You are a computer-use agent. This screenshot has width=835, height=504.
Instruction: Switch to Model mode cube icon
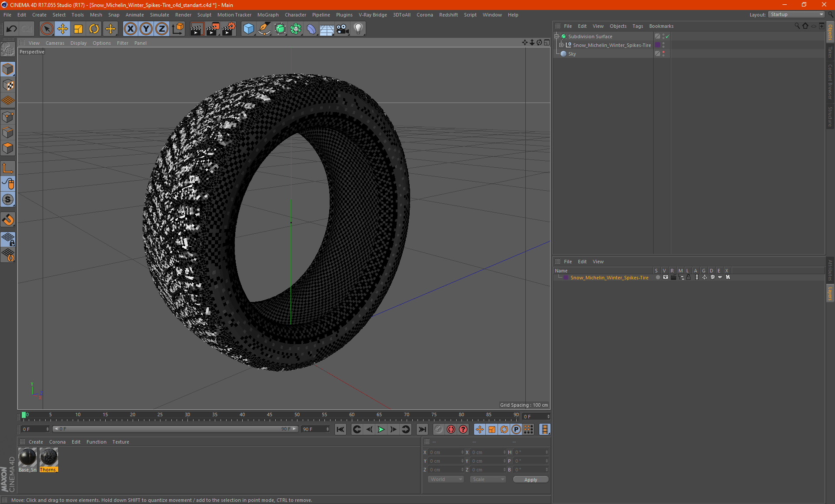coord(8,69)
